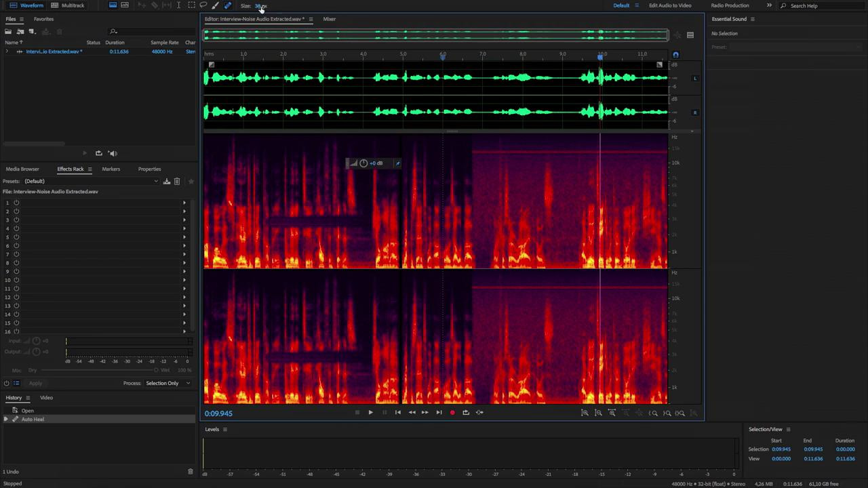Zoom in at out point
This screenshot has height=488, width=868.
tap(667, 413)
